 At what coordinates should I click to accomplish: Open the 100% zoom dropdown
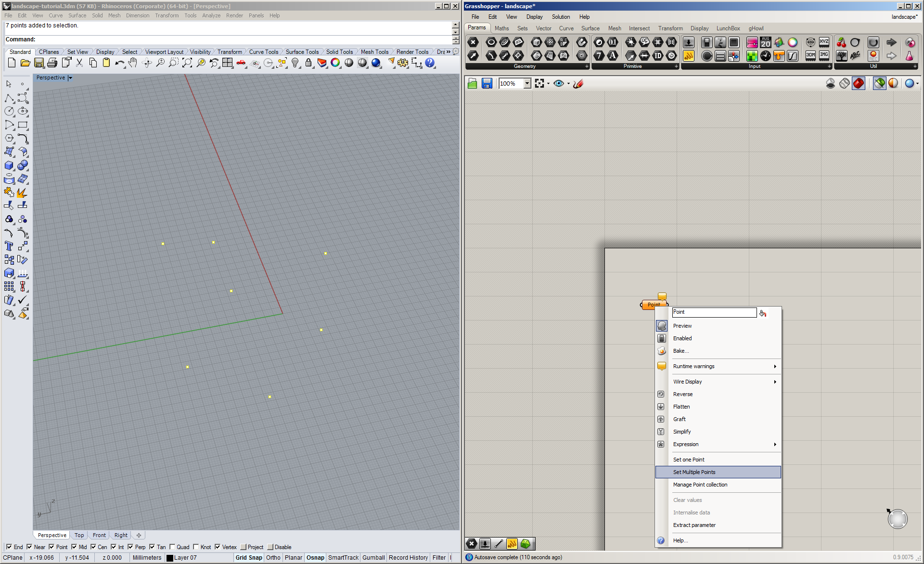coord(527,84)
